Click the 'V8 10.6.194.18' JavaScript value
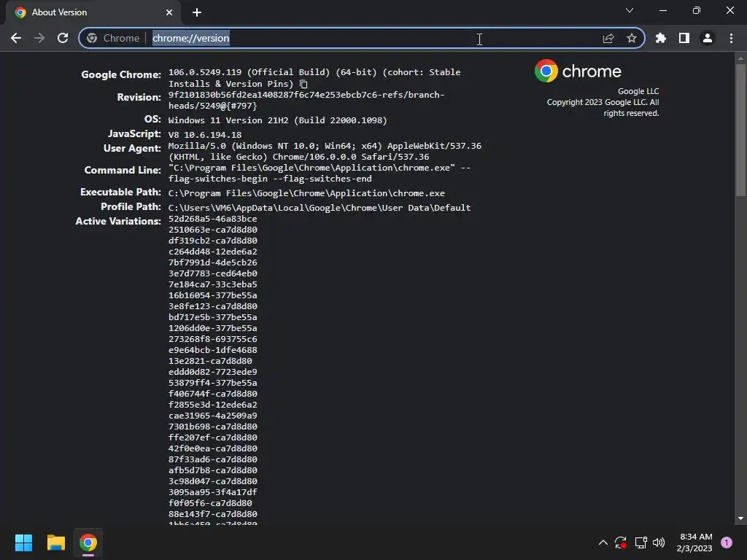 coord(205,135)
